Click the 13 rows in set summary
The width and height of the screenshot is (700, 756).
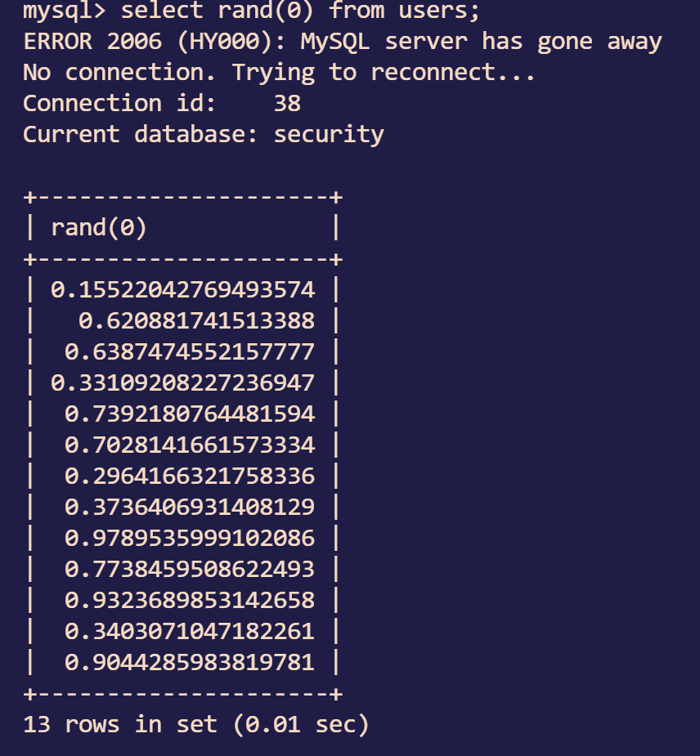pyautogui.click(x=196, y=725)
